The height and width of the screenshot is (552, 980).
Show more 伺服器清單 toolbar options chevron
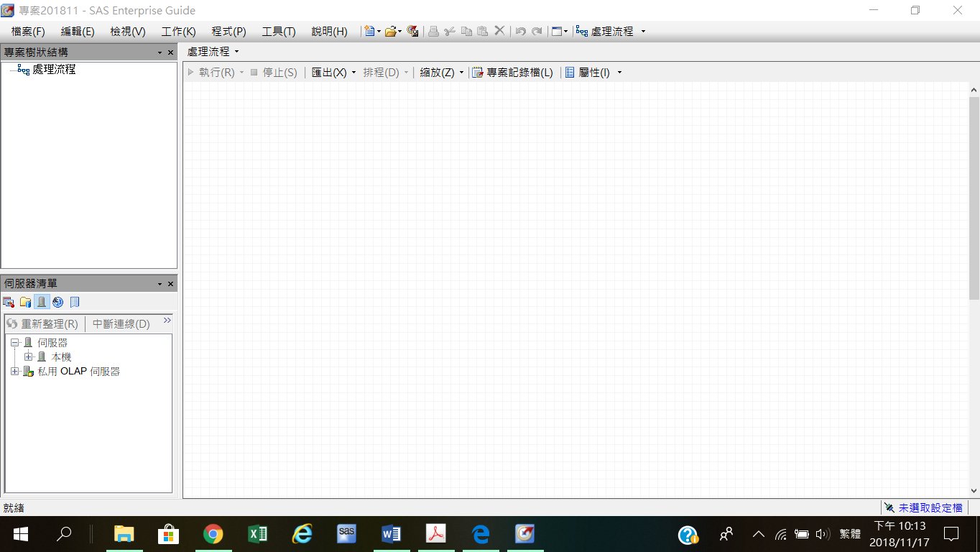tap(167, 321)
